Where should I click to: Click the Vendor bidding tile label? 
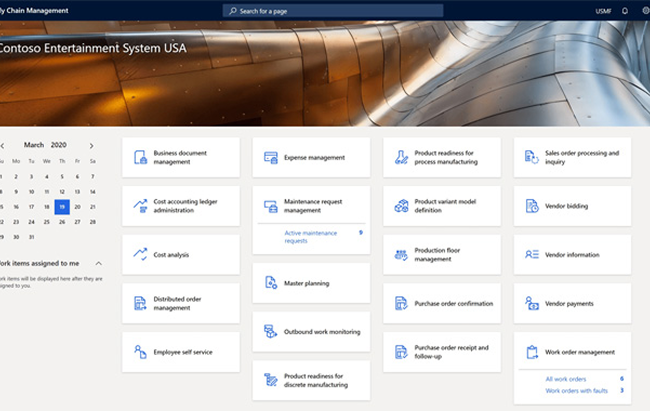click(566, 206)
